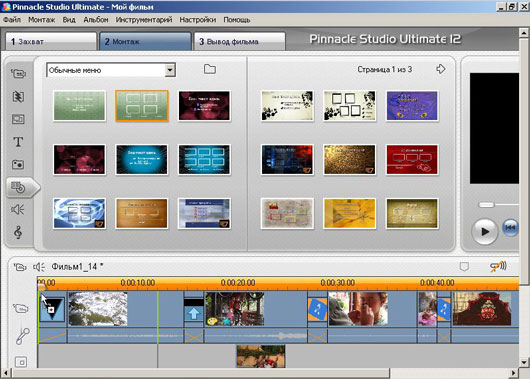Select the yellow-orange menu thumbnail
This screenshot has height=379, width=530.
(x=350, y=214)
